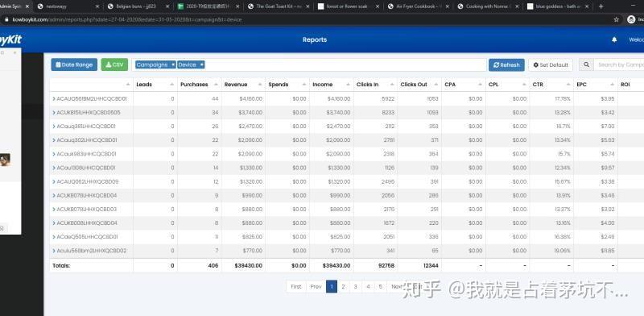Sort the table by Purchases column
Screen dimensions: 644x316
pos(199,85)
